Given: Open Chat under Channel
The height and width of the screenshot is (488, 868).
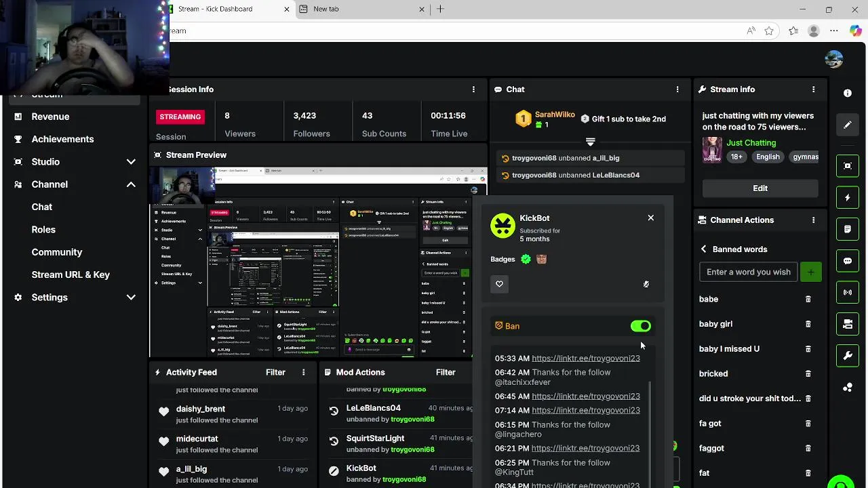Looking at the screenshot, I should click(41, 207).
